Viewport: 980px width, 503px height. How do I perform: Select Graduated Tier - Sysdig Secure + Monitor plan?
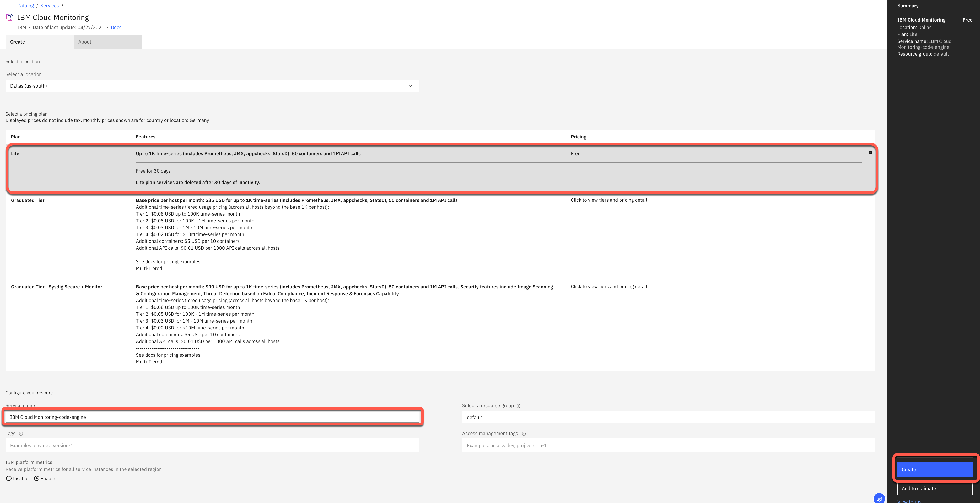pos(57,287)
